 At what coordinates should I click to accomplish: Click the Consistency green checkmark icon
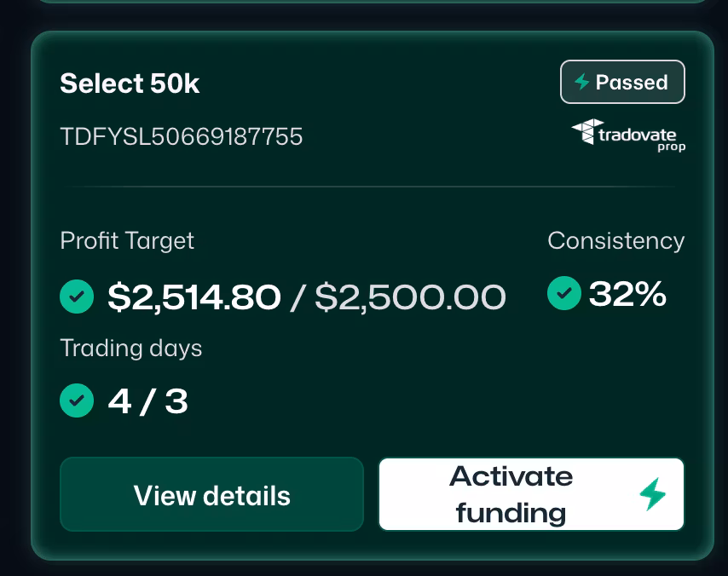563,293
